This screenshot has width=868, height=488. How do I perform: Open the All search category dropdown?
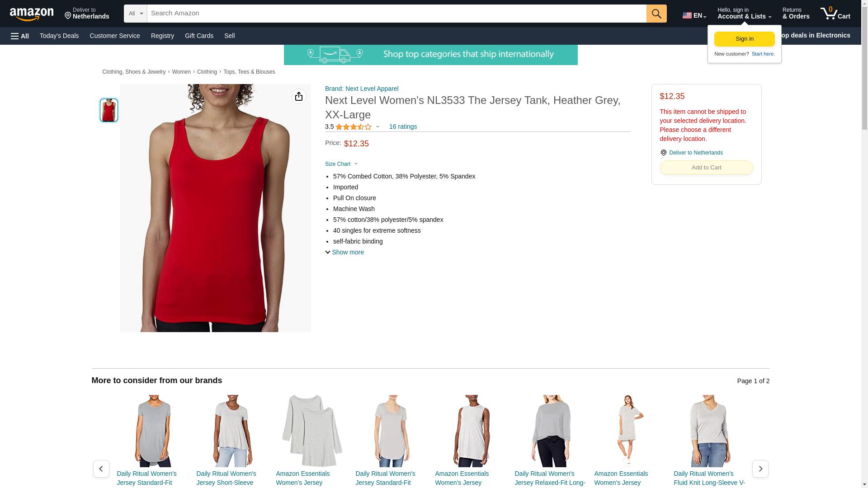pos(136,14)
